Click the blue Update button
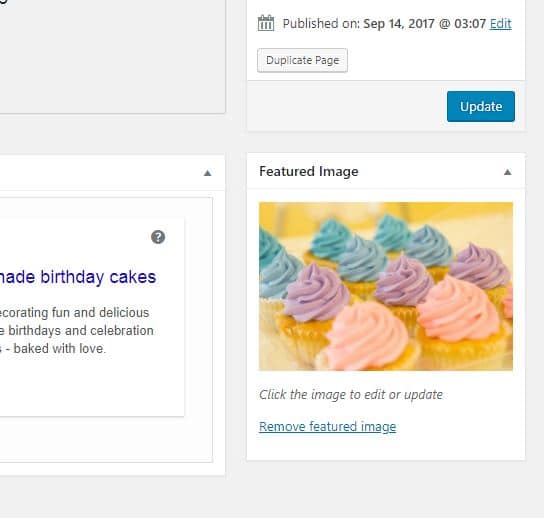This screenshot has width=544, height=518. (x=481, y=107)
